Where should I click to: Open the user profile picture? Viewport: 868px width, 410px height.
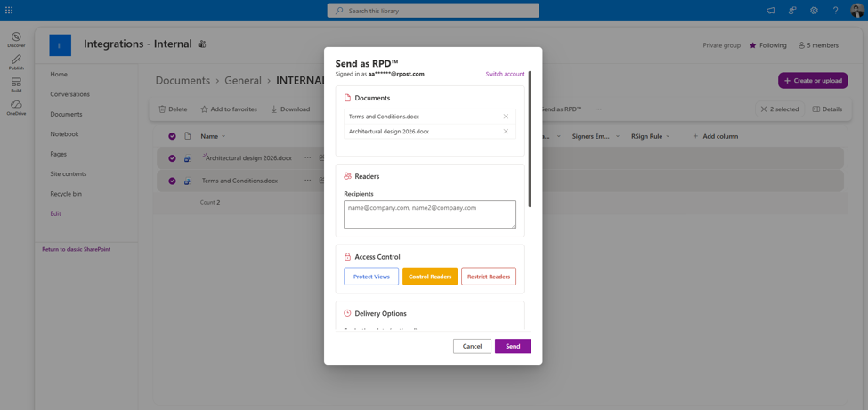[857, 11]
